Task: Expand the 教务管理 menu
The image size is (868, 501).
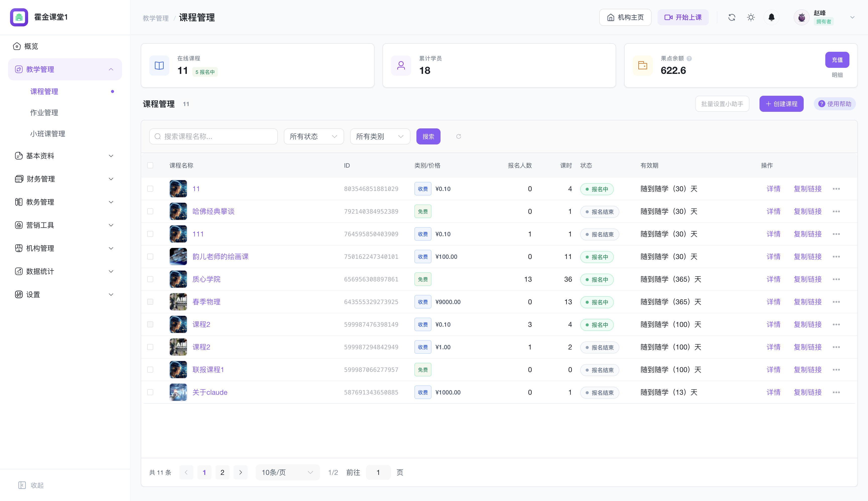Action: coord(65,202)
